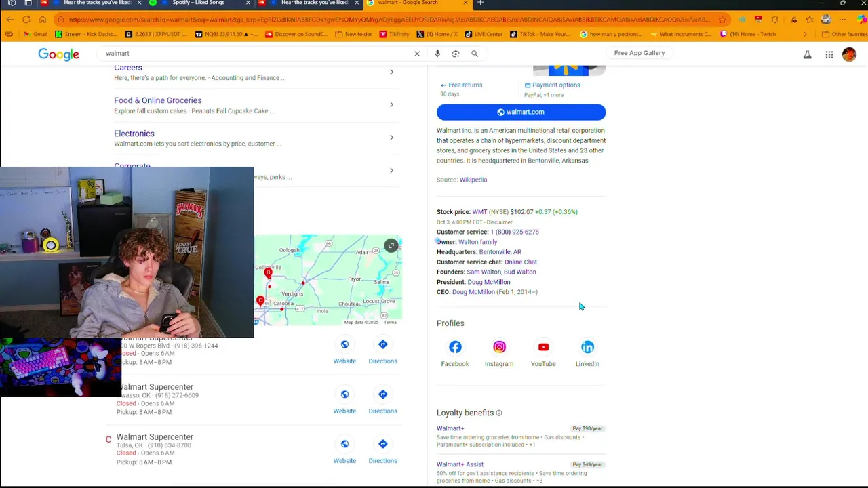Call customer service number 1 (800) 925-6278

click(515, 232)
